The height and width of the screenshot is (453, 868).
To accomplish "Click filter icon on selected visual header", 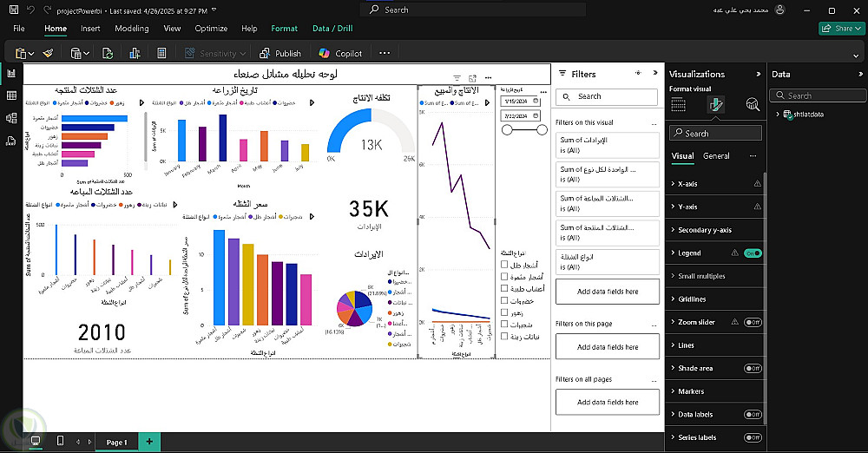I will [x=457, y=78].
